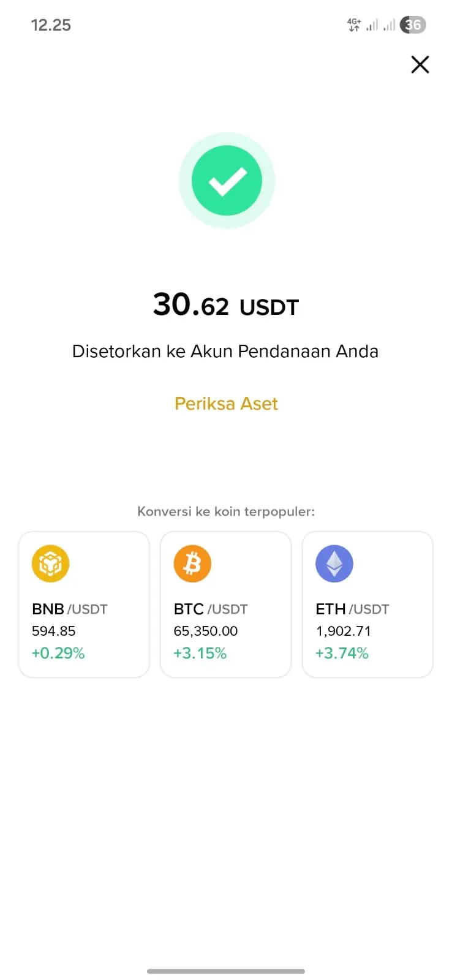Select the BNB /USDT pair label
Viewport: 452px width, 980px height.
70,609
